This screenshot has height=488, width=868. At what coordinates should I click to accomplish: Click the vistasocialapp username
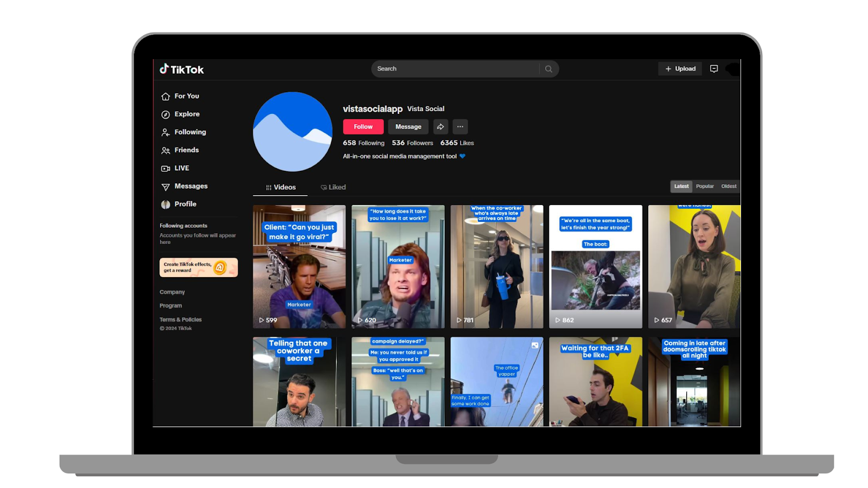coord(373,109)
